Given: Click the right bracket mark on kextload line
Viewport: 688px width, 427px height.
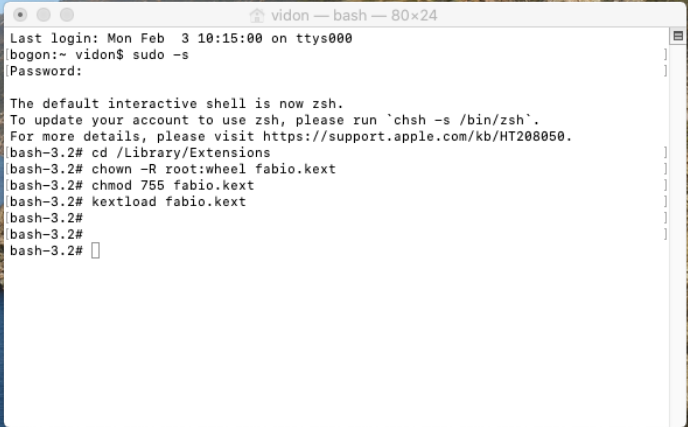Looking at the screenshot, I should [665, 201].
